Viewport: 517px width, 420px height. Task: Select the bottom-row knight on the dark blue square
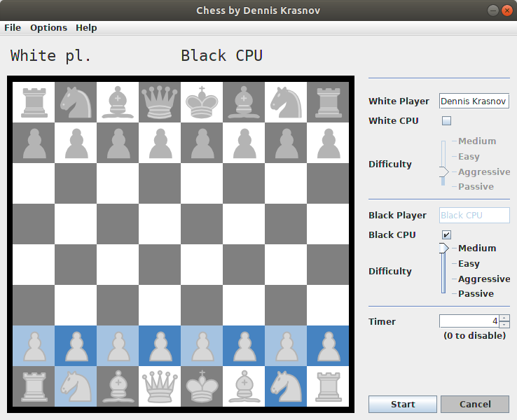[x=286, y=386]
